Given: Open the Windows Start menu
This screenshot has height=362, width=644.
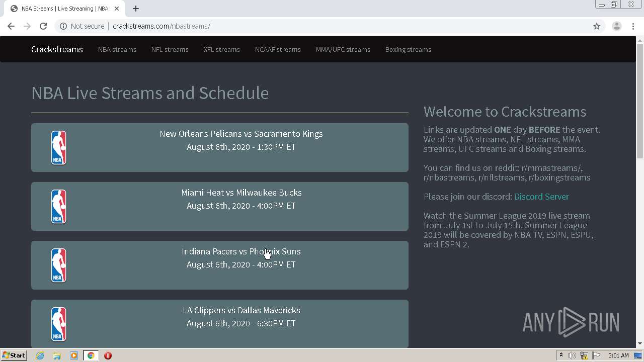Looking at the screenshot, I should tap(14, 355).
